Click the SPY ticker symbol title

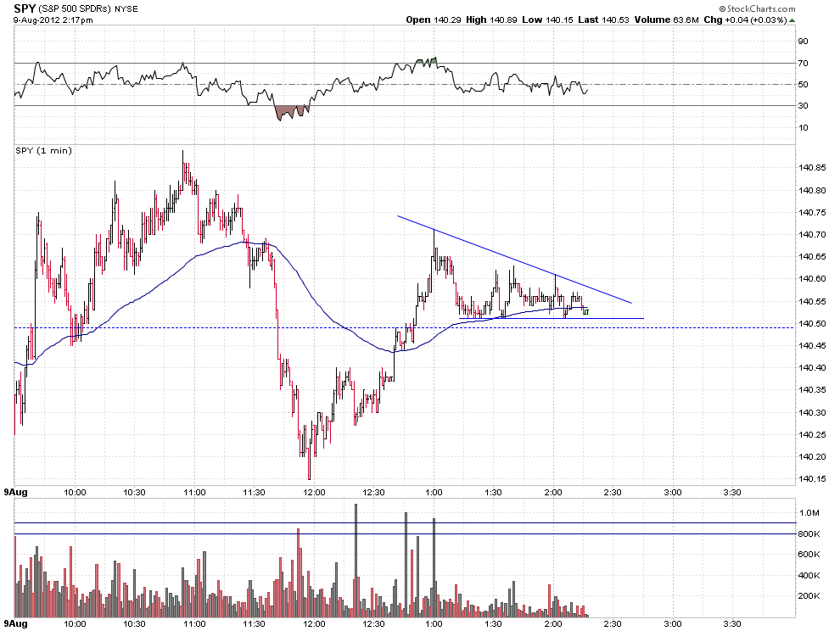[x=24, y=8]
